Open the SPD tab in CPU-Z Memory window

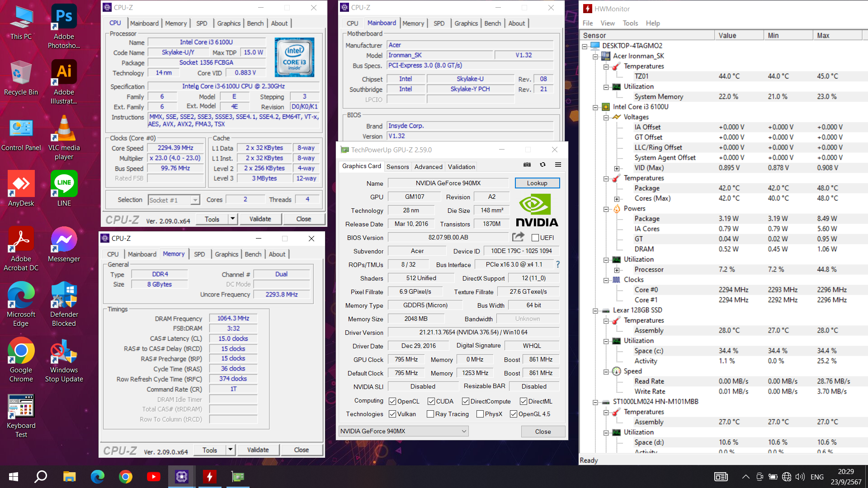pyautogui.click(x=199, y=254)
